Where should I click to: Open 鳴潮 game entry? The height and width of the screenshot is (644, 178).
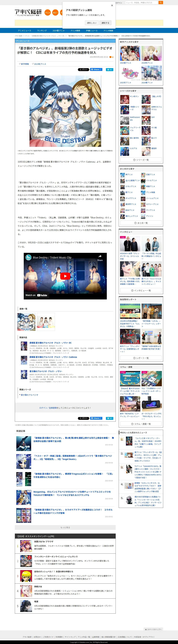click(x=65, y=606)
